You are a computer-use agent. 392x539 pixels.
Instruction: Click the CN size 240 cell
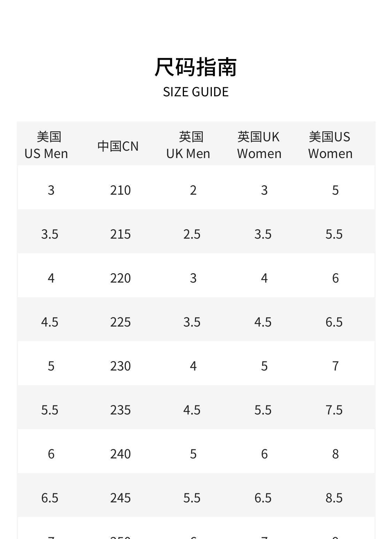point(121,454)
